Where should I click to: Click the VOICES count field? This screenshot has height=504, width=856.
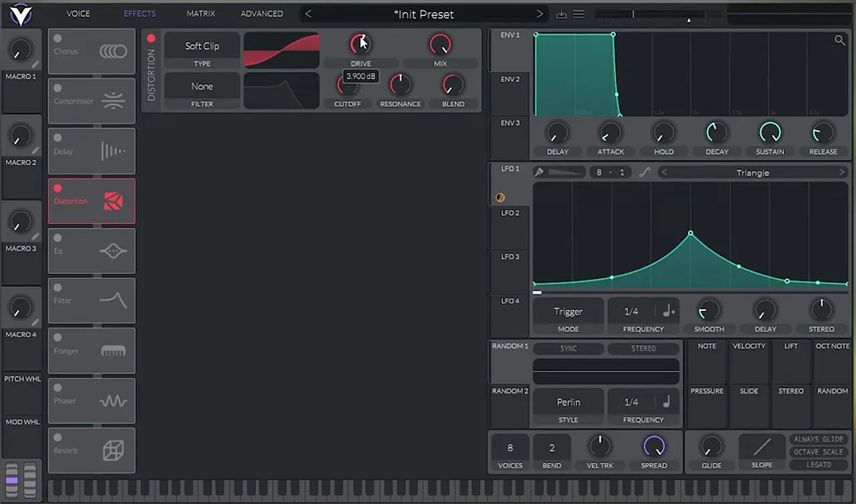510,448
